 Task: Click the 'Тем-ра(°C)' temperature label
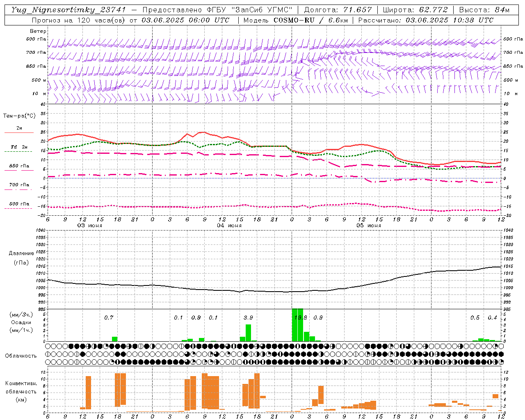(x=19, y=116)
